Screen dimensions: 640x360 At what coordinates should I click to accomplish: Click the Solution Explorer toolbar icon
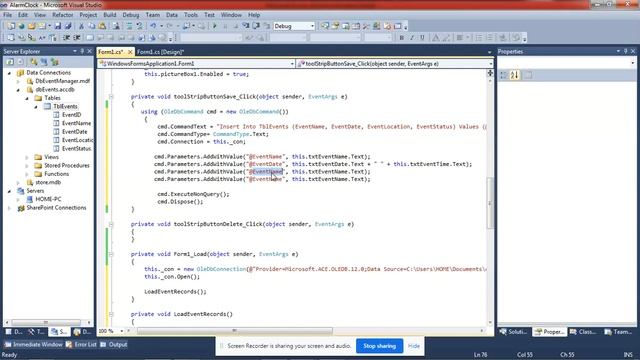(x=325, y=26)
